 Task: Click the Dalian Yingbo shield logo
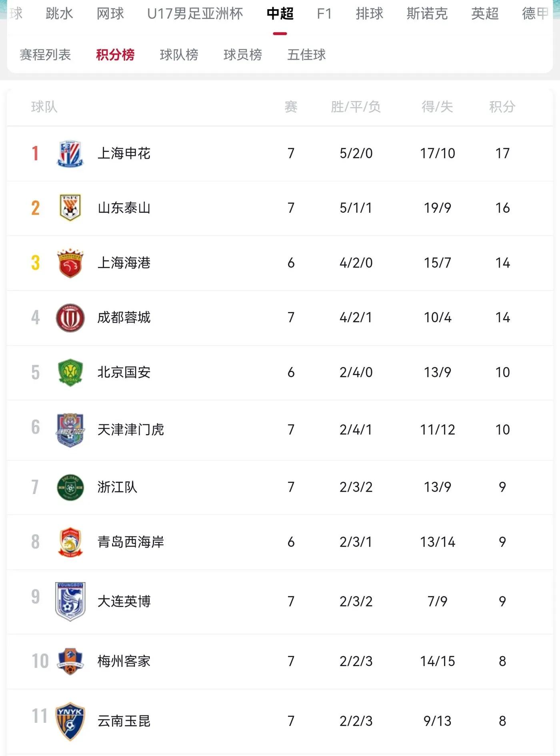point(70,601)
